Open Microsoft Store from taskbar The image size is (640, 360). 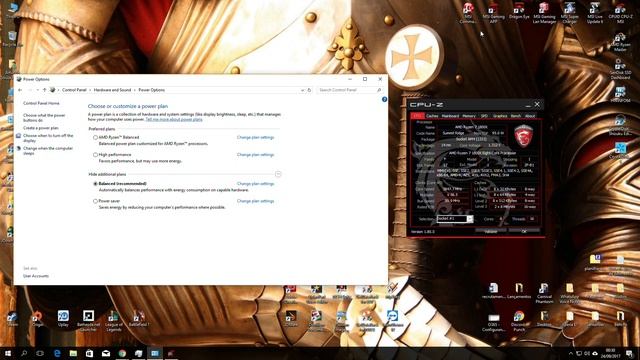point(89,353)
